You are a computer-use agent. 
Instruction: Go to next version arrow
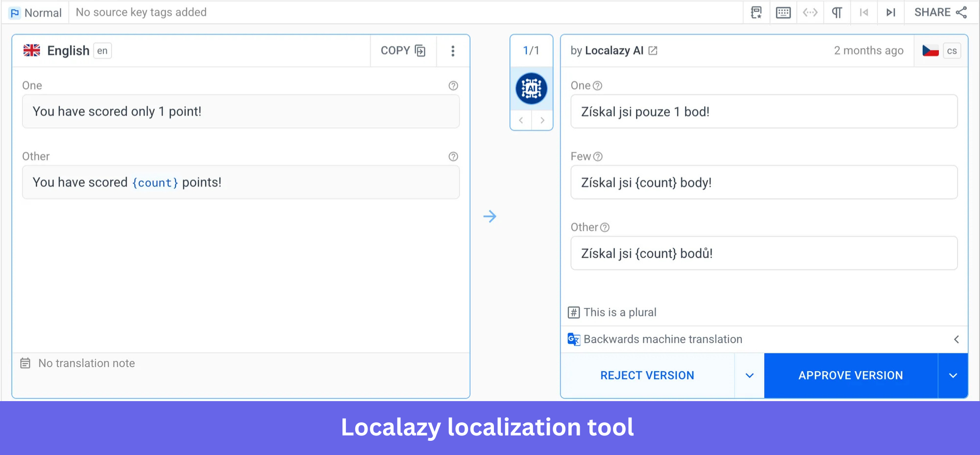tap(542, 120)
